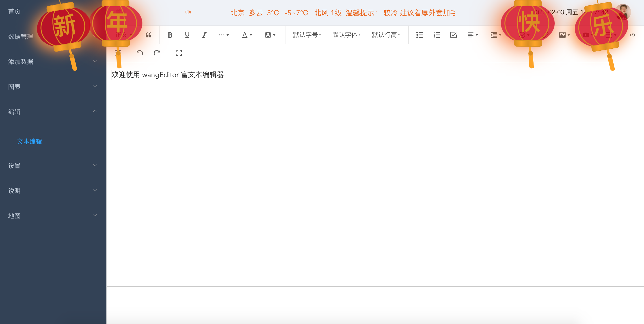Open the text alignment dropdown
Viewport: 644px width, 324px height.
pyautogui.click(x=473, y=35)
